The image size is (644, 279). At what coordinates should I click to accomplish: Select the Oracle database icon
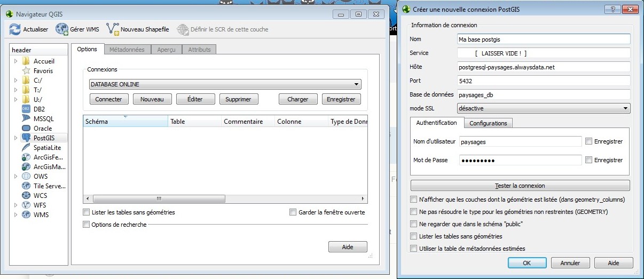[26, 129]
